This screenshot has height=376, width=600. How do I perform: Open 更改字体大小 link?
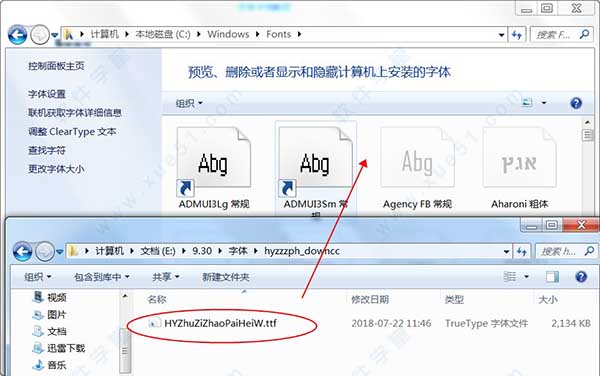tap(56, 169)
